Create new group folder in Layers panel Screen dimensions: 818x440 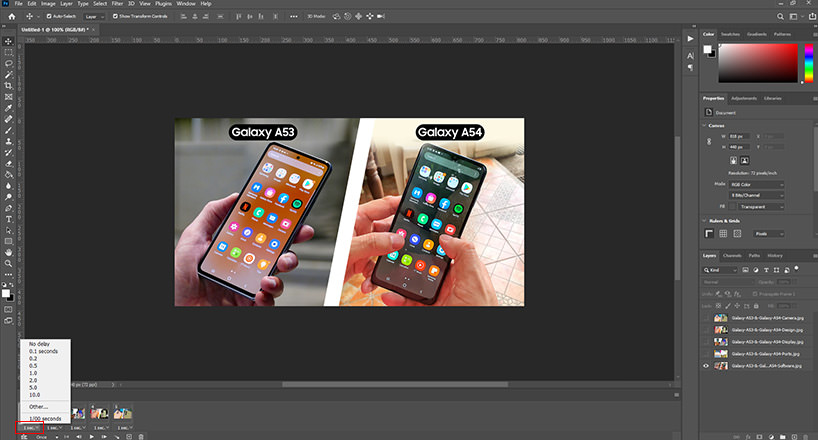[x=783, y=436]
